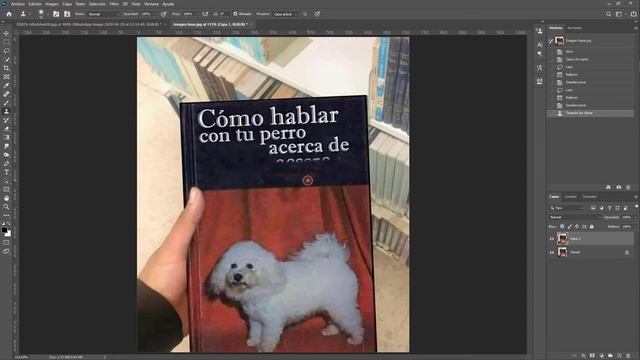
Task: Toggle lock position
Action: click(x=577, y=227)
